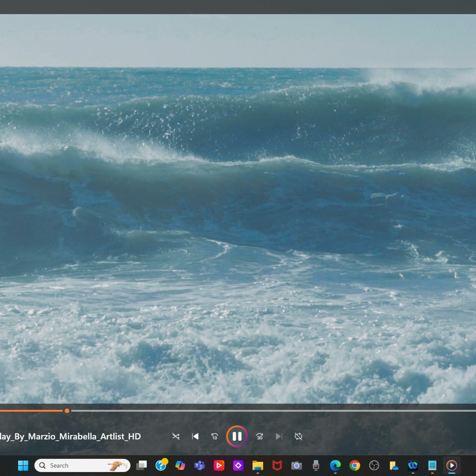
Task: Go to next track
Action: (279, 436)
